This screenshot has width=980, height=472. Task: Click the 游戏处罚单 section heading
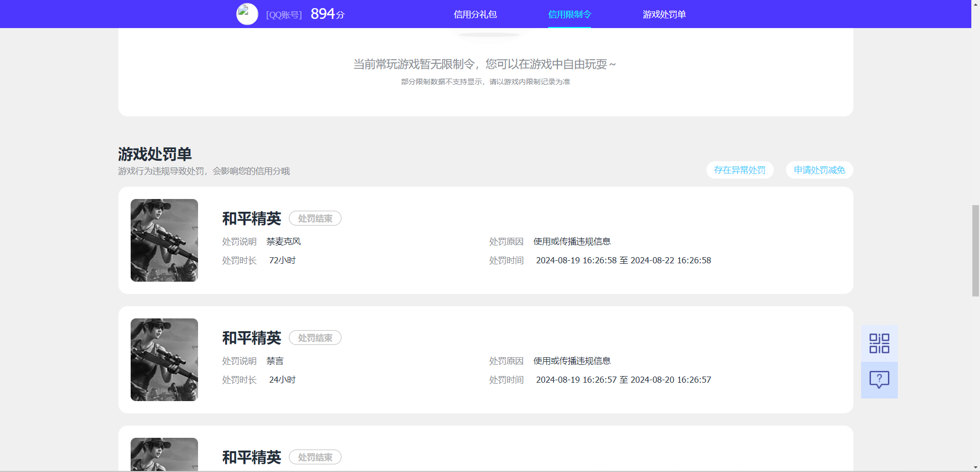155,154
